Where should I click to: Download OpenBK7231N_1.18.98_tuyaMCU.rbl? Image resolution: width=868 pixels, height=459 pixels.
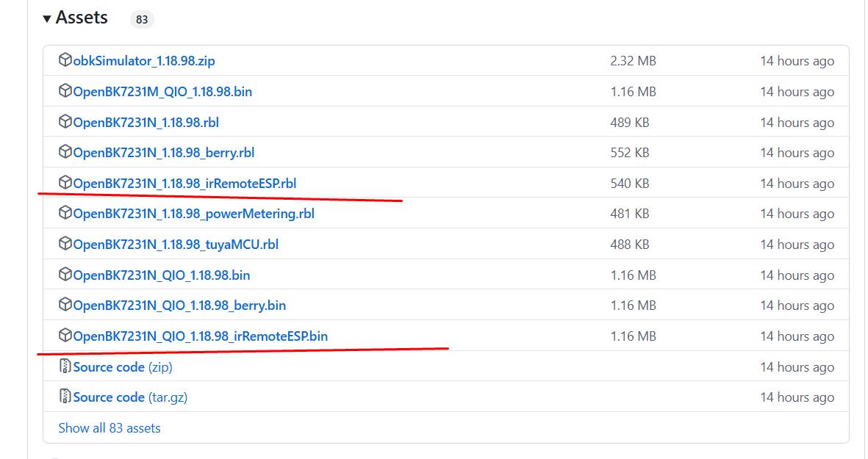pos(176,245)
